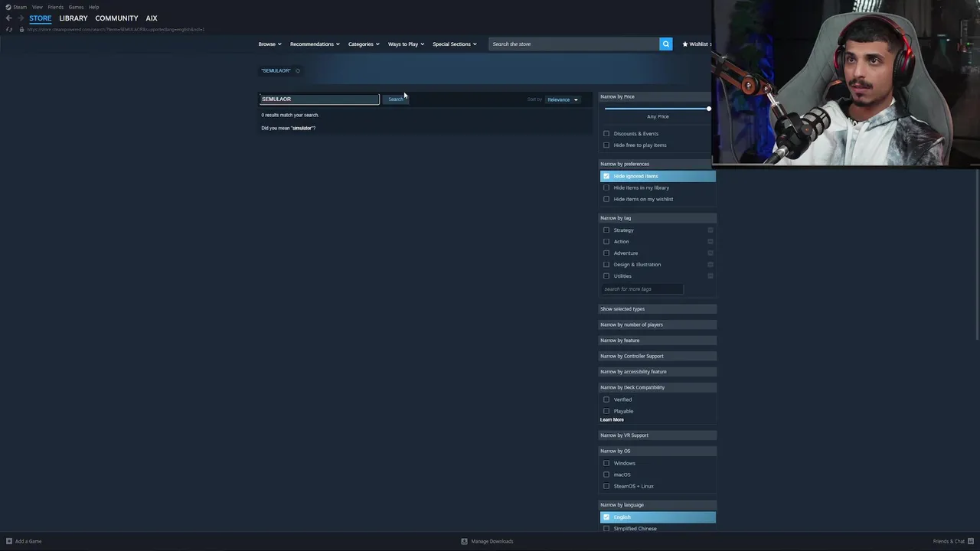980x551 pixels.
Task: Click the Search the store input box
Action: pyautogui.click(x=574, y=44)
